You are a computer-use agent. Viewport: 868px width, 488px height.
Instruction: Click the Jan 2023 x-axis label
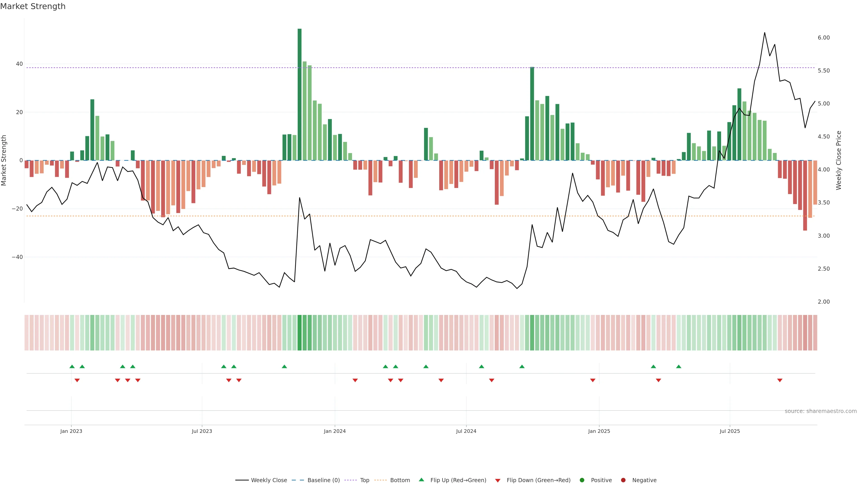point(71,432)
